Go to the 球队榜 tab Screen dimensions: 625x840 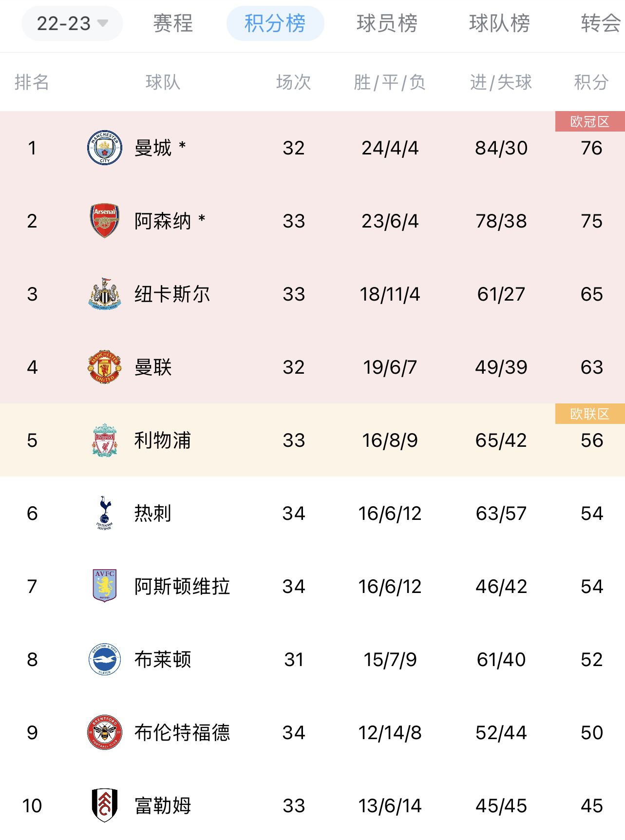click(x=499, y=23)
